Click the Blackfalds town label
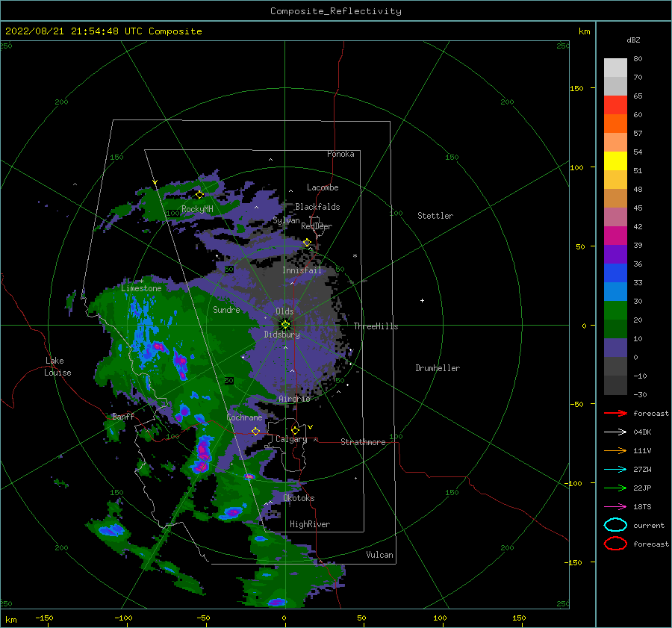 coord(317,207)
